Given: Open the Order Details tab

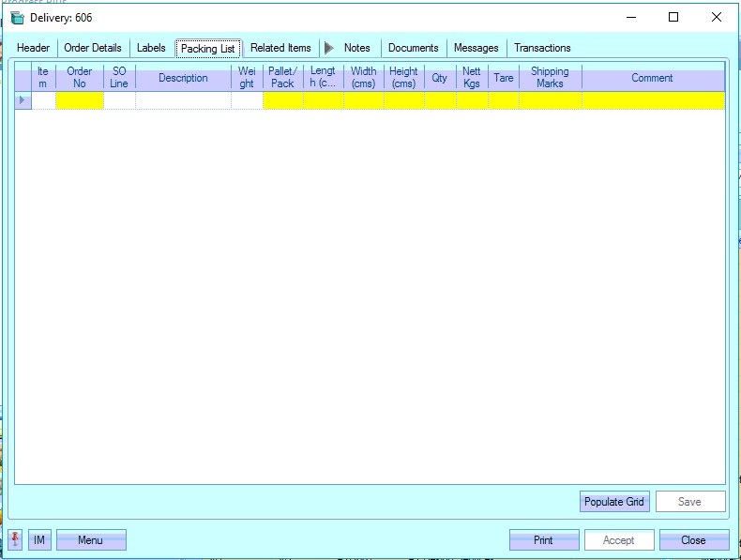Looking at the screenshot, I should point(93,48).
